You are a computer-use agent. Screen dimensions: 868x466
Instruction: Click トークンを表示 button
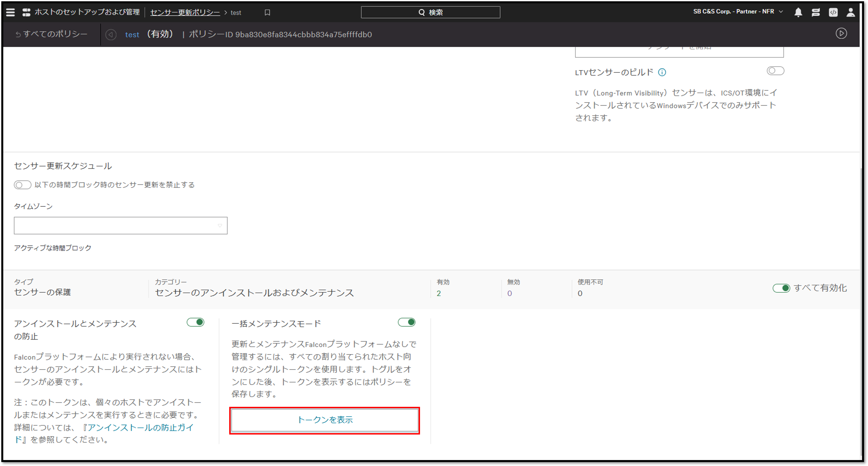[325, 420]
